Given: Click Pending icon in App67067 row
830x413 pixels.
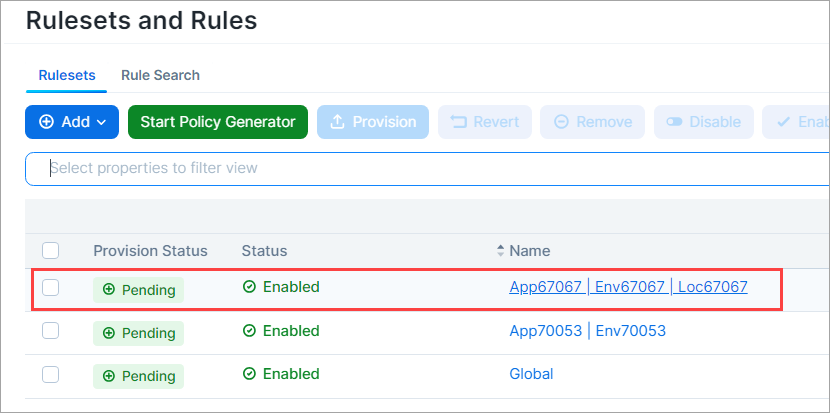Looking at the screenshot, I should pos(109,290).
